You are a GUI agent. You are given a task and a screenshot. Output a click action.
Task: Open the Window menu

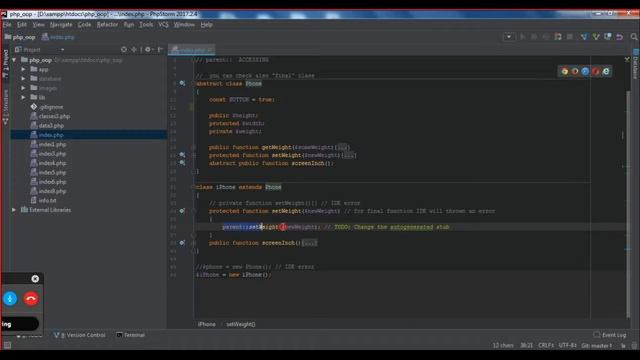184,24
